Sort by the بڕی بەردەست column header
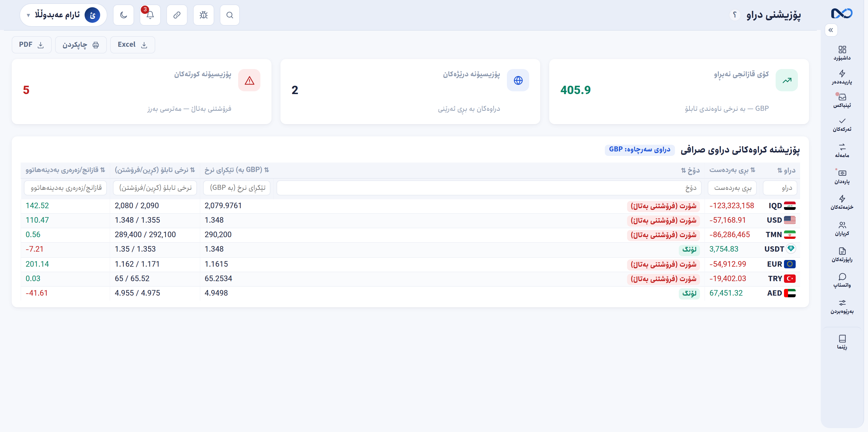868x432 pixels. [x=732, y=170]
